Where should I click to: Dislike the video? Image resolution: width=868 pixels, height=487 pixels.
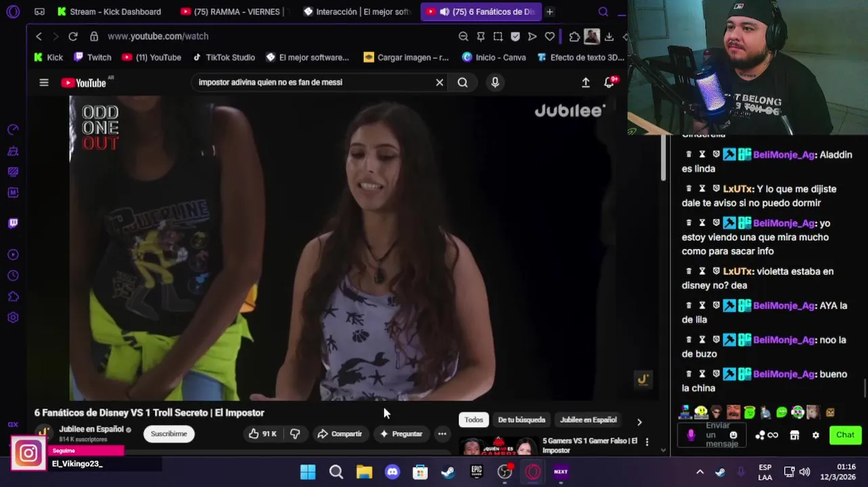click(295, 434)
